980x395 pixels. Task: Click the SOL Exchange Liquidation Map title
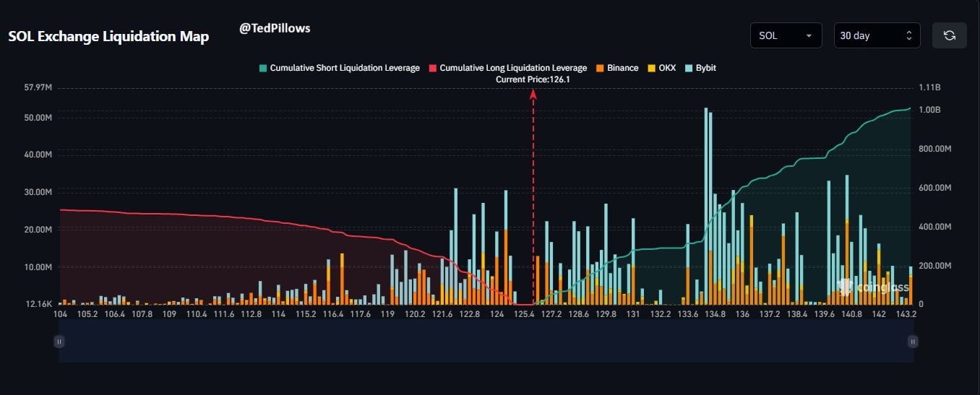(108, 37)
